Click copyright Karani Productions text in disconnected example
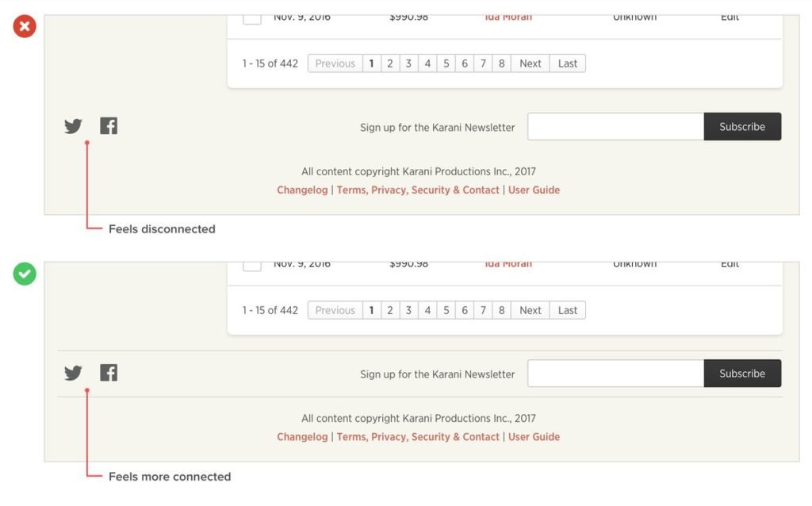The image size is (812, 506). point(419,171)
